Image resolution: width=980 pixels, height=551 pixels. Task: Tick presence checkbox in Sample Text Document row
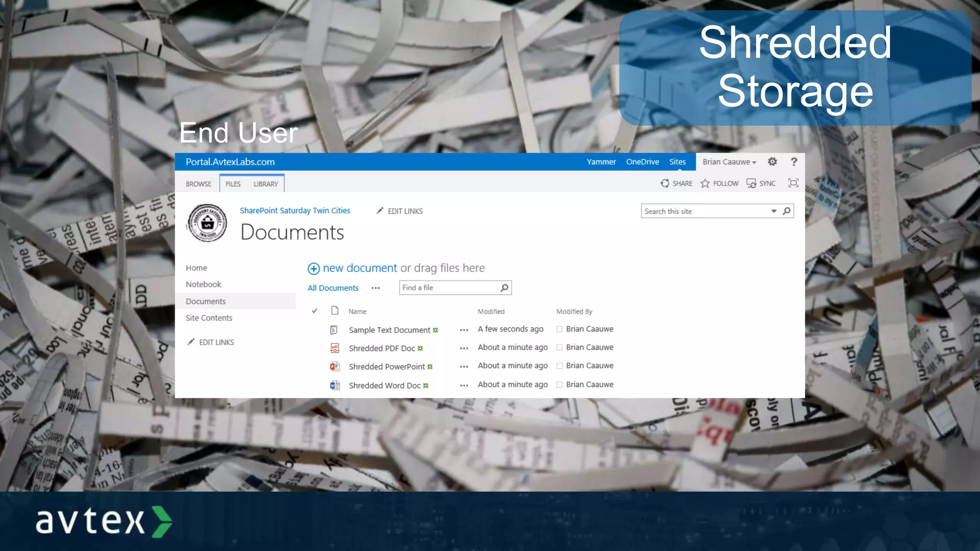[x=559, y=329]
